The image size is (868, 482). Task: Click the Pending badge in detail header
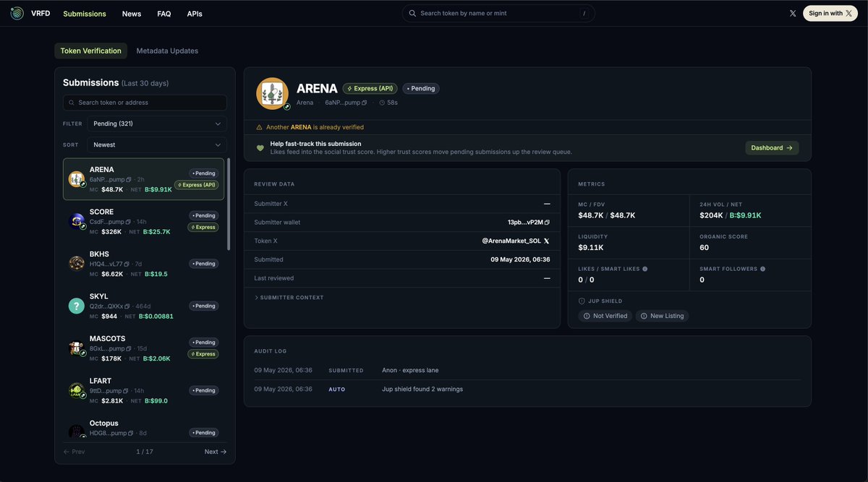tap(421, 88)
